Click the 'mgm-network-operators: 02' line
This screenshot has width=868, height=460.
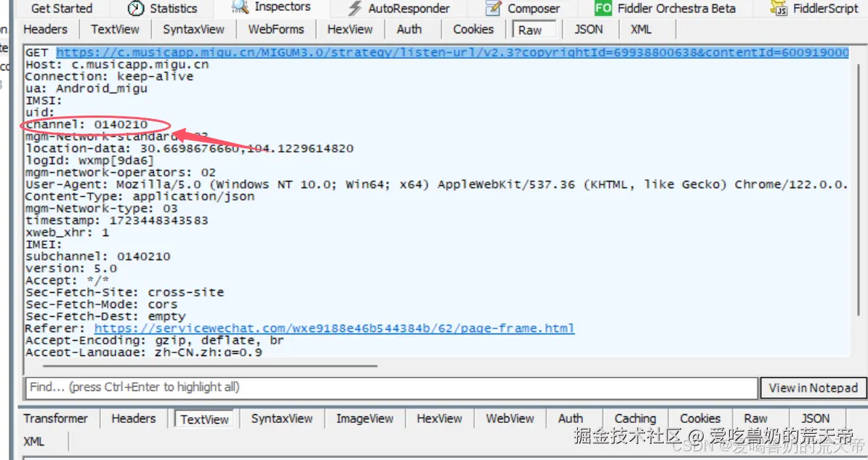click(121, 173)
